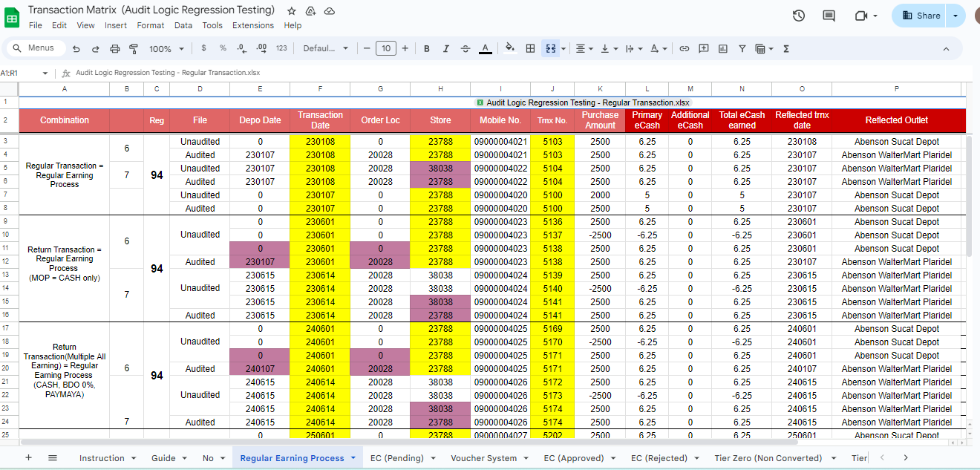Expand merge cells options arrow
Viewport: 980px width, 470px height.
pyautogui.click(x=563, y=48)
